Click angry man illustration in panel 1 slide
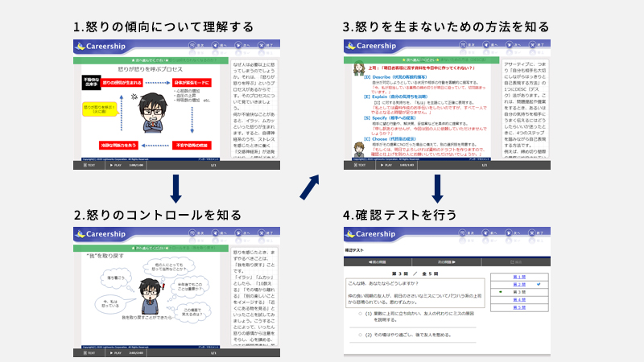 click(152, 113)
